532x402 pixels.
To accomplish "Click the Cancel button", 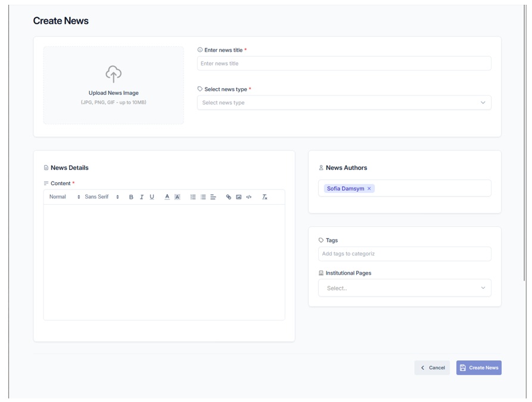I will pyautogui.click(x=432, y=367).
